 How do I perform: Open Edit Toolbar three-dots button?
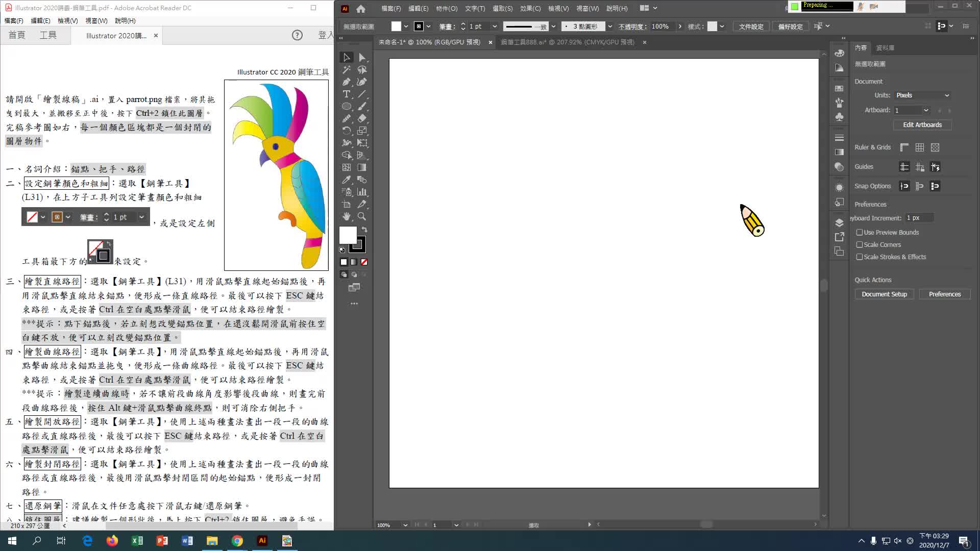click(354, 304)
